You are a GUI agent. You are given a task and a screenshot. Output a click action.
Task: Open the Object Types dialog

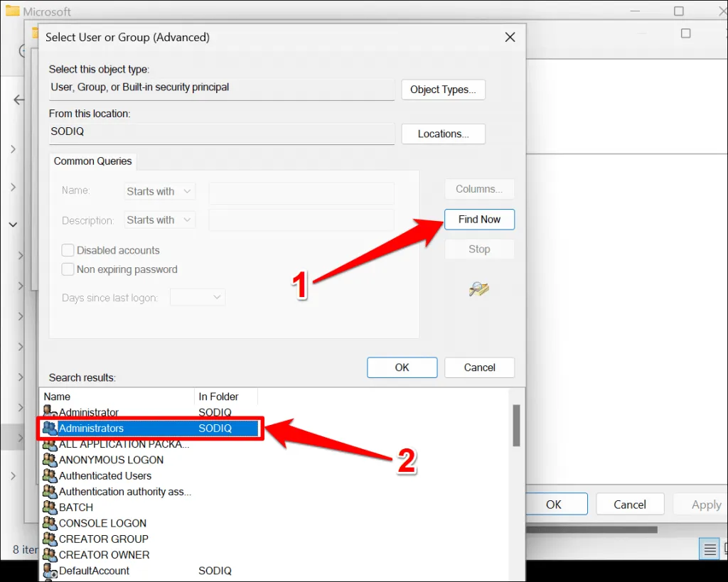[443, 90]
